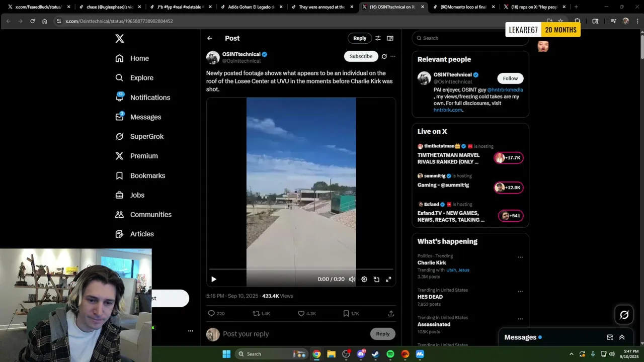Open the post's three-dot more menu

click(x=393, y=56)
